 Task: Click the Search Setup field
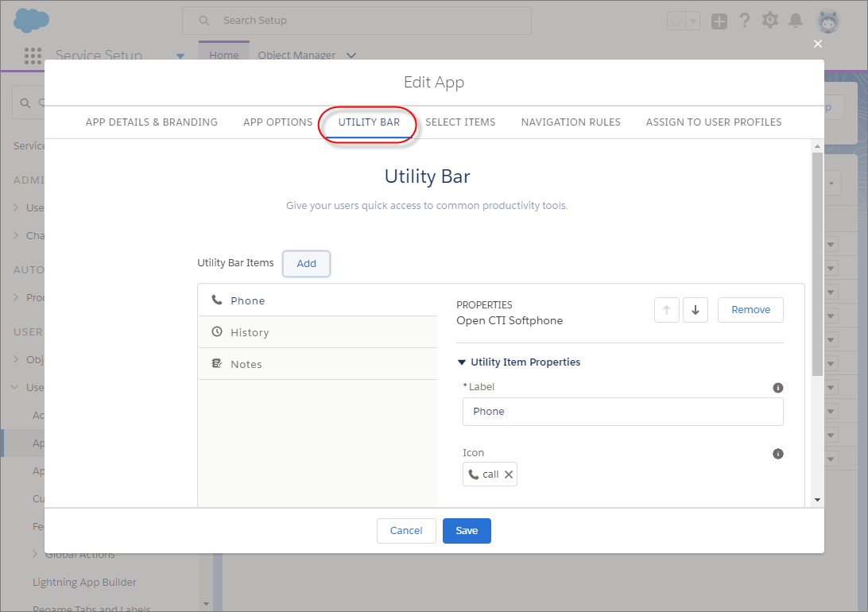click(357, 21)
